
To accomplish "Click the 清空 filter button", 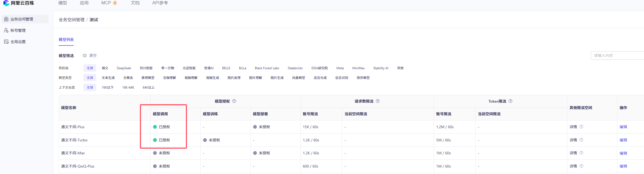I will click(x=90, y=55).
